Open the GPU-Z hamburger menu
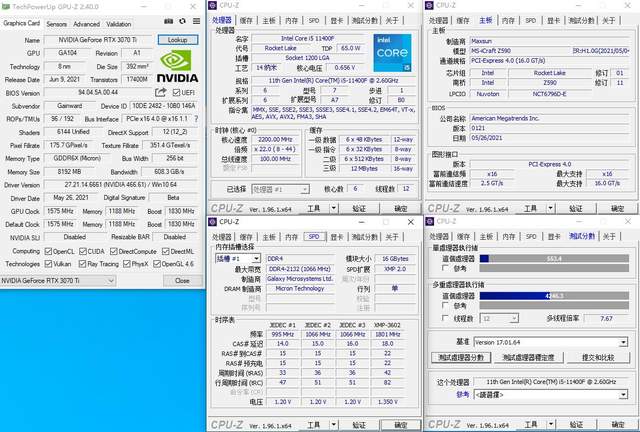The image size is (640, 432). (x=196, y=21)
